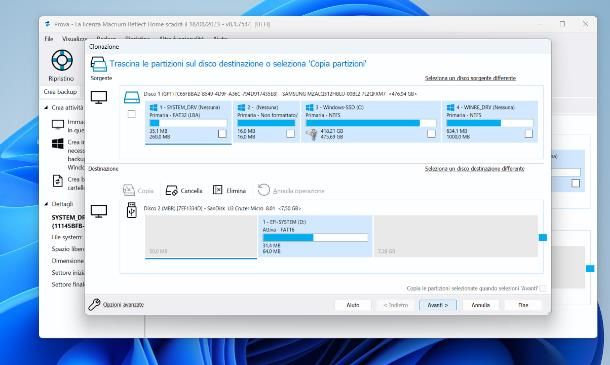
Task: Click the Fine button
Action: pyautogui.click(x=523, y=305)
